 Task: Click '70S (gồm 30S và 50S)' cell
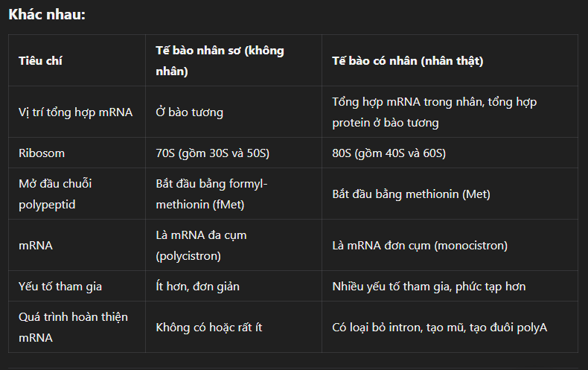213,153
